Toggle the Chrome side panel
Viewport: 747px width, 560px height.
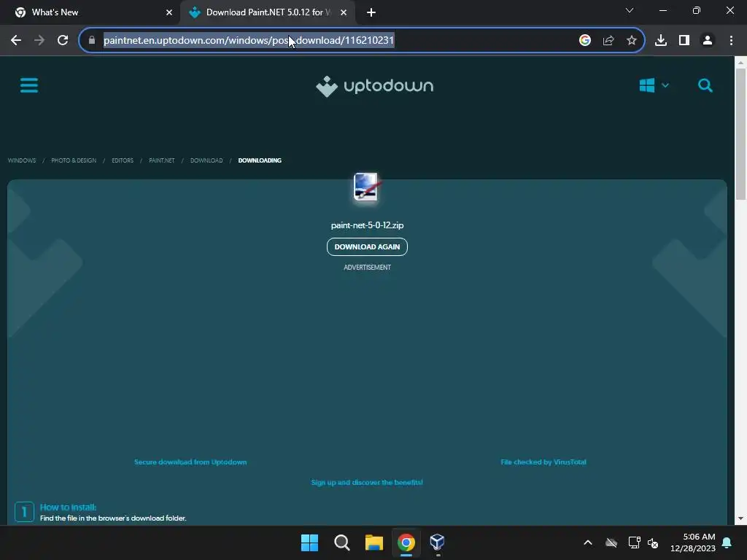tap(684, 41)
